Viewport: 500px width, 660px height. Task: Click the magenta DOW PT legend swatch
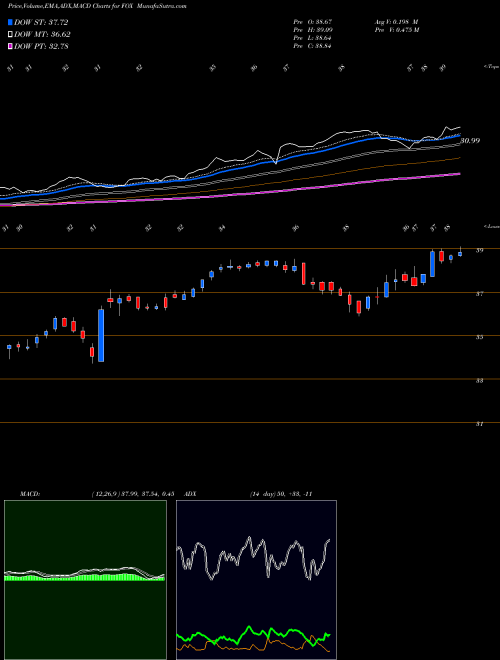(x=10, y=46)
